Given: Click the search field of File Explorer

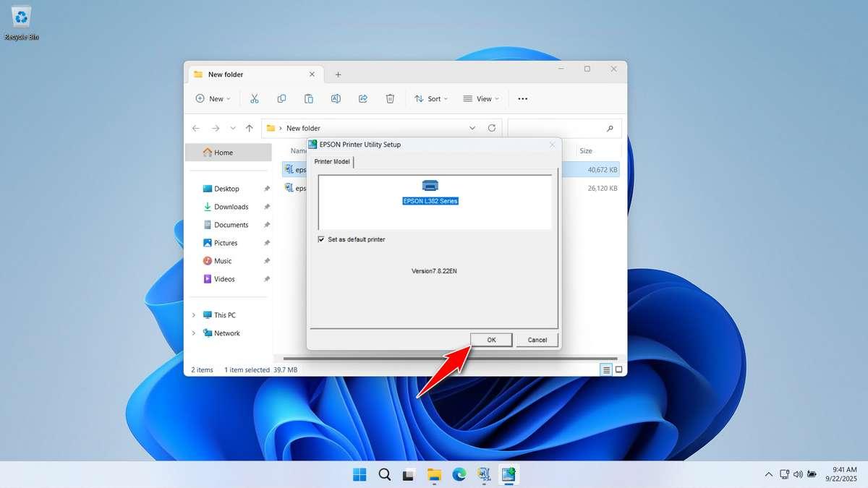Looking at the screenshot, I should pos(564,127).
